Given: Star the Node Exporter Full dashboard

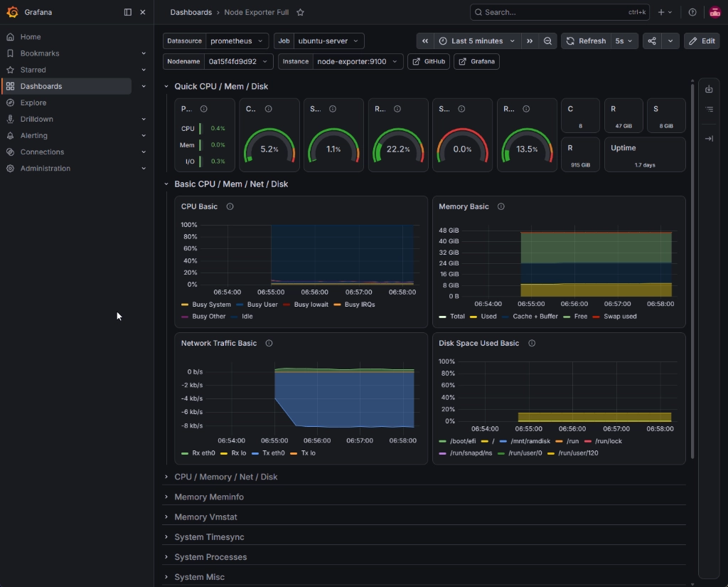Looking at the screenshot, I should tap(301, 13).
